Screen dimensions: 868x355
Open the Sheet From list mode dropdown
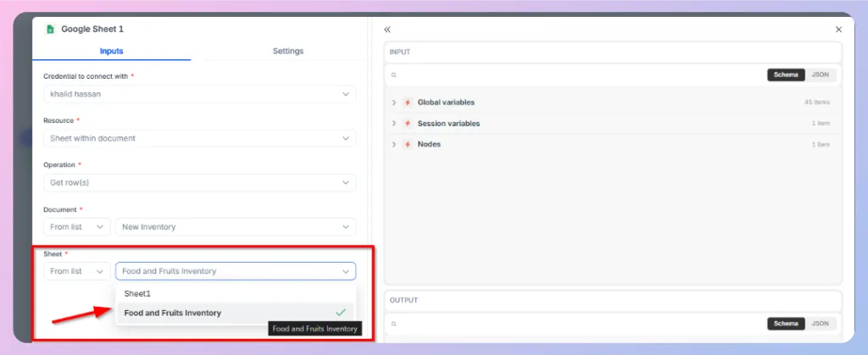77,271
